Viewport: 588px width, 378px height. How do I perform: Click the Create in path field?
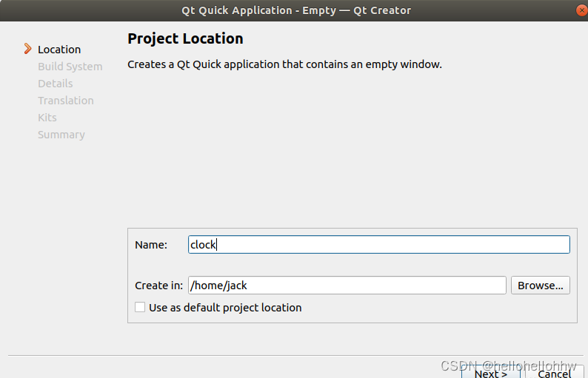pyautogui.click(x=347, y=286)
